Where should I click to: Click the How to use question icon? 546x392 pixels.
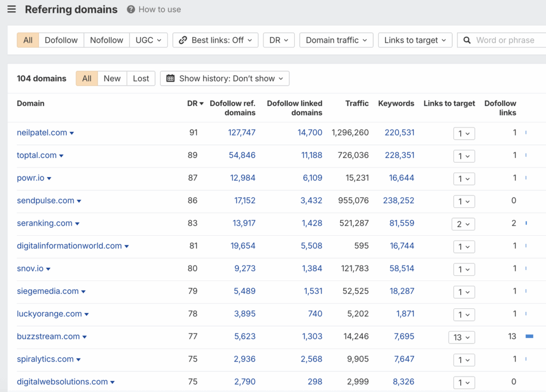131,10
